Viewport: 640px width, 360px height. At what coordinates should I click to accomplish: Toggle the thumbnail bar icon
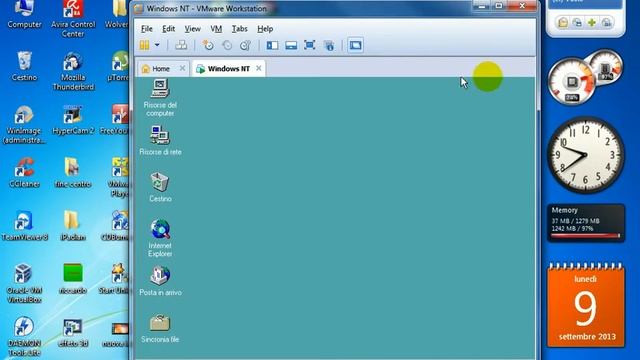coord(291,45)
